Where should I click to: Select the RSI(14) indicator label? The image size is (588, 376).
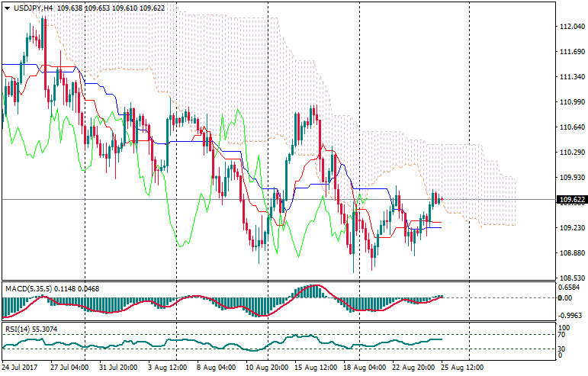pyautogui.click(x=18, y=329)
